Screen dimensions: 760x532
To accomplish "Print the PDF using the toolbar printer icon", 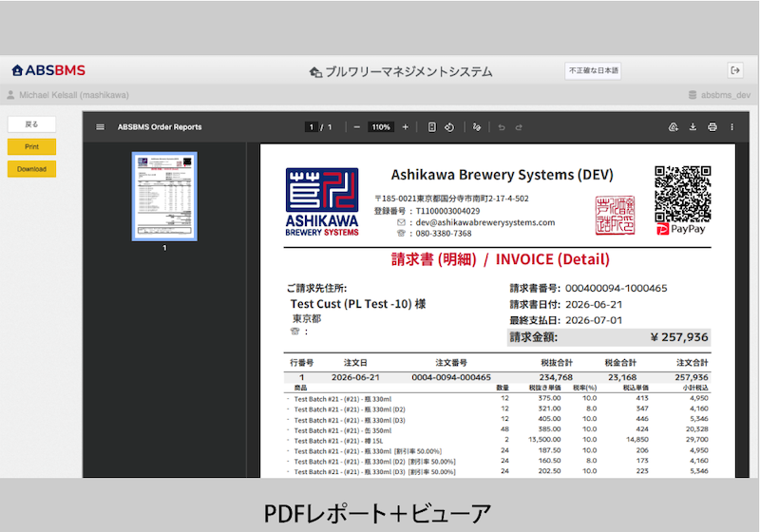I will [712, 127].
